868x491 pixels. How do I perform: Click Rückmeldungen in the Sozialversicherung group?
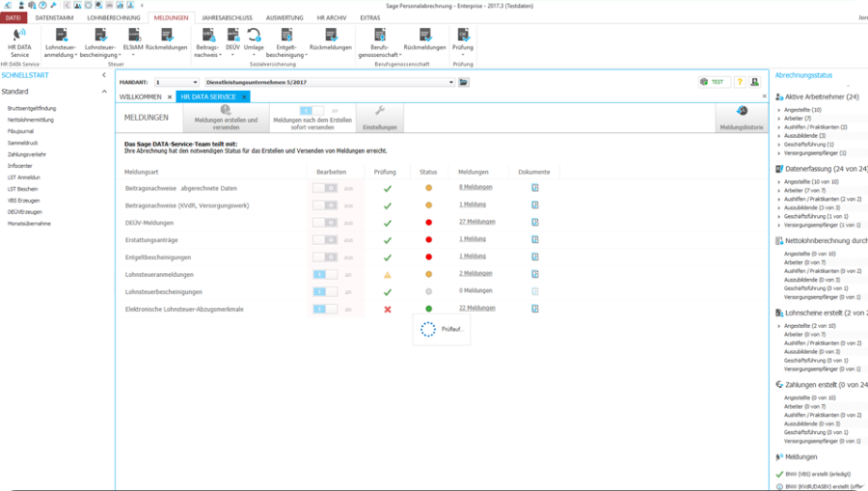tap(331, 40)
